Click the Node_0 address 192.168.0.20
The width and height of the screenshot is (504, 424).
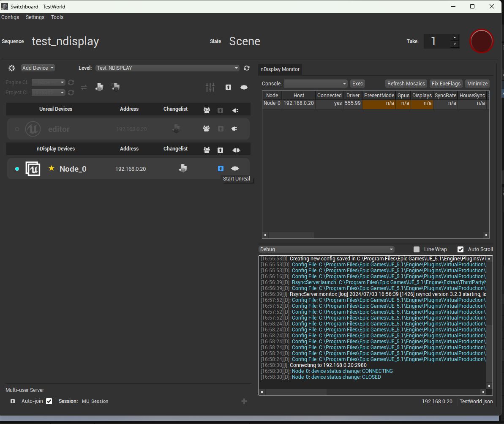(x=131, y=169)
